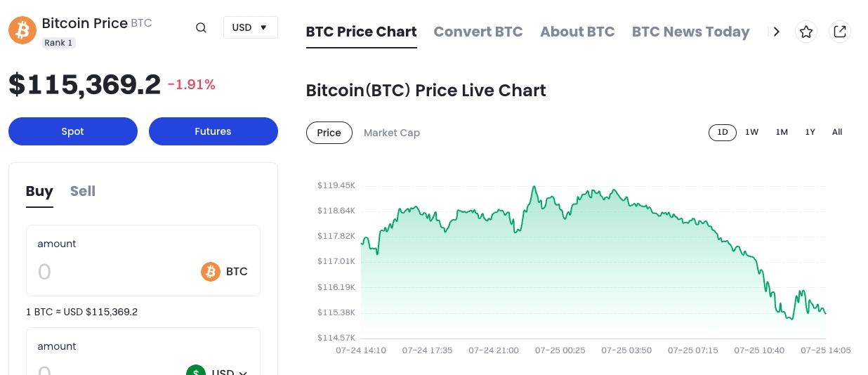The image size is (868, 375).
Task: Add Bitcoin to favorites with star icon
Action: point(806,32)
